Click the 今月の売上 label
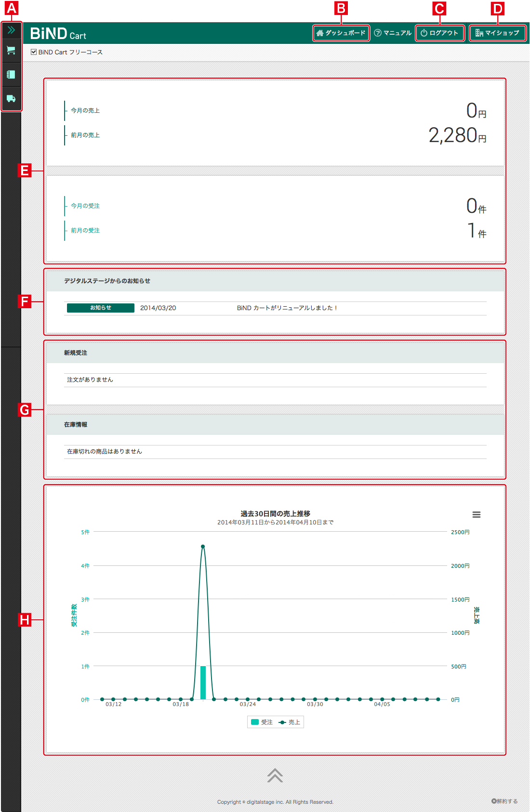The image size is (530, 812). click(85, 110)
